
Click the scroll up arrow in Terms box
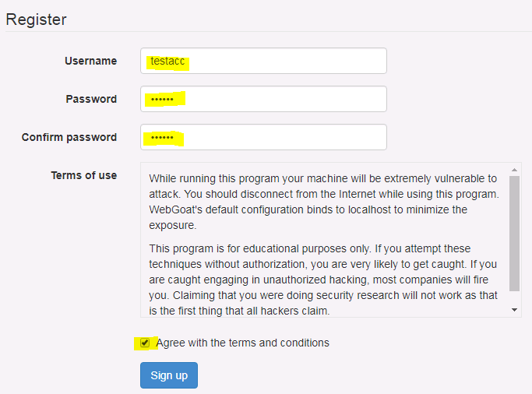(x=515, y=169)
